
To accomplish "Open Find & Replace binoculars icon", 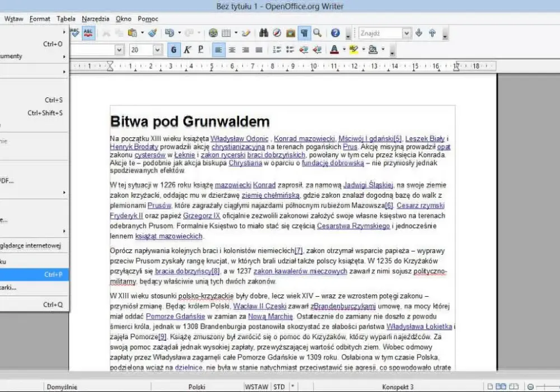I will coord(264,33).
